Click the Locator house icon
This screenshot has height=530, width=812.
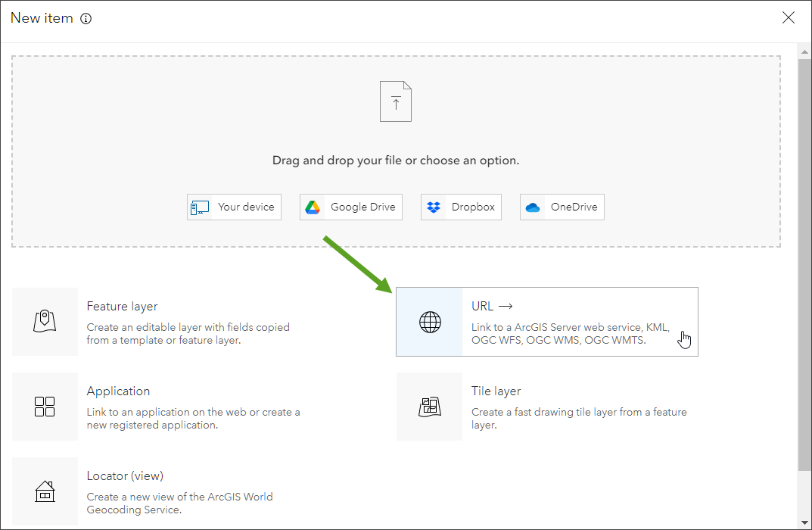[45, 491]
